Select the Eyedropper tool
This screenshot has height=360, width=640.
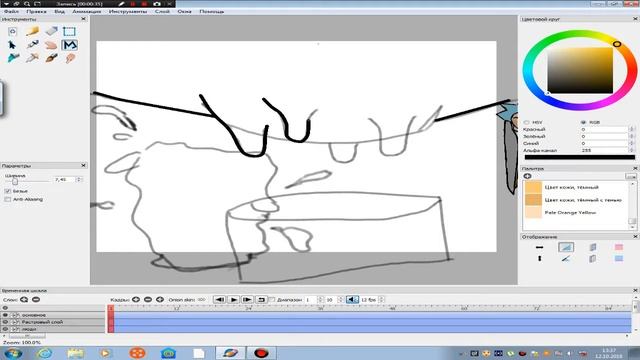click(x=32, y=58)
